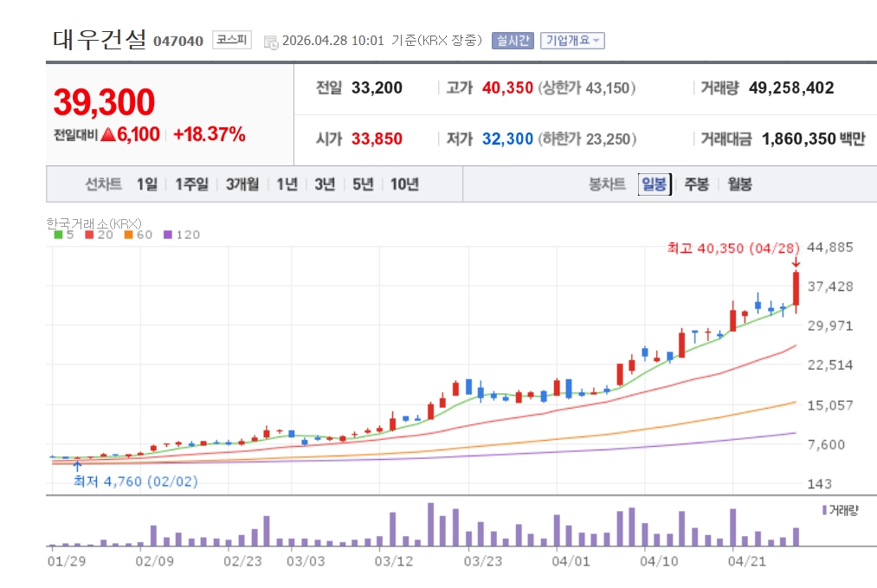Viewport: 877px width, 588px height.
Task: Click the orange 60-day moving average swatch
Action: [x=127, y=234]
